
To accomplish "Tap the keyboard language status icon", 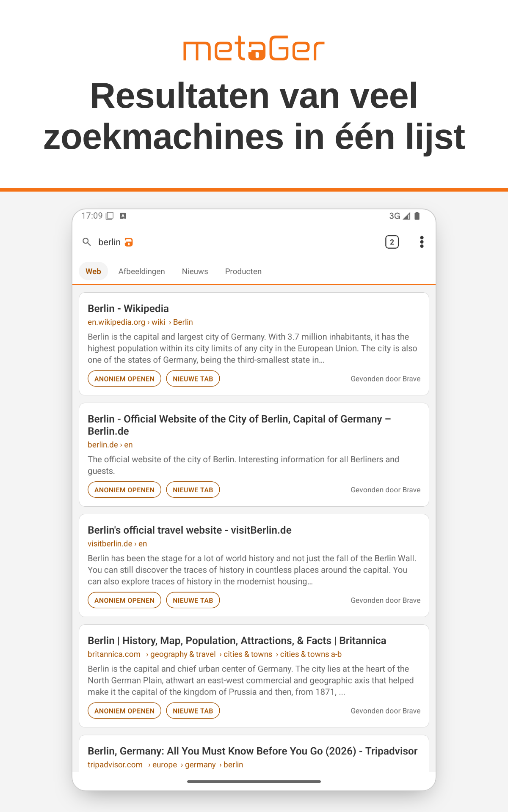I will point(123,216).
